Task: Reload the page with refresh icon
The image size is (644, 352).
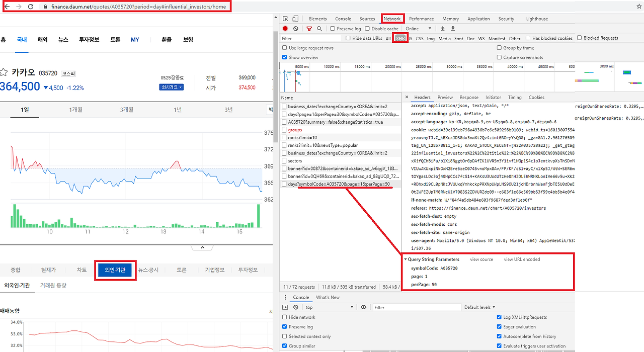Action: point(31,7)
